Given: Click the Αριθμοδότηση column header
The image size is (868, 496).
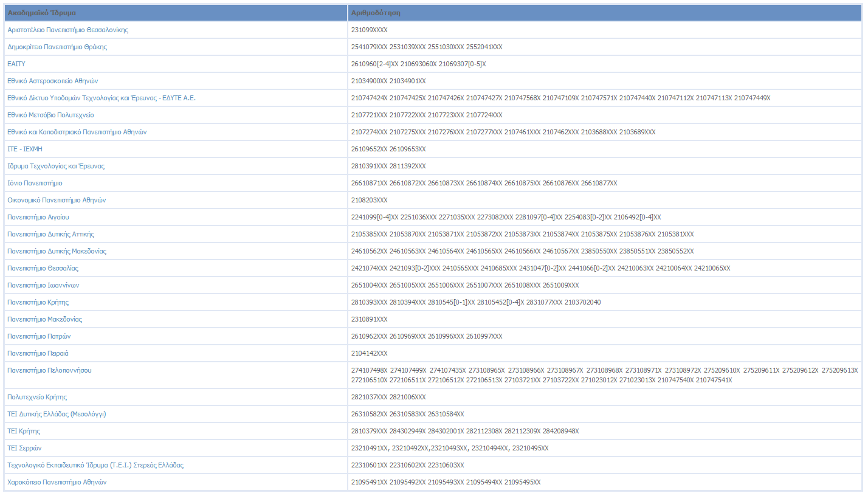Looking at the screenshot, I should (x=605, y=13).
